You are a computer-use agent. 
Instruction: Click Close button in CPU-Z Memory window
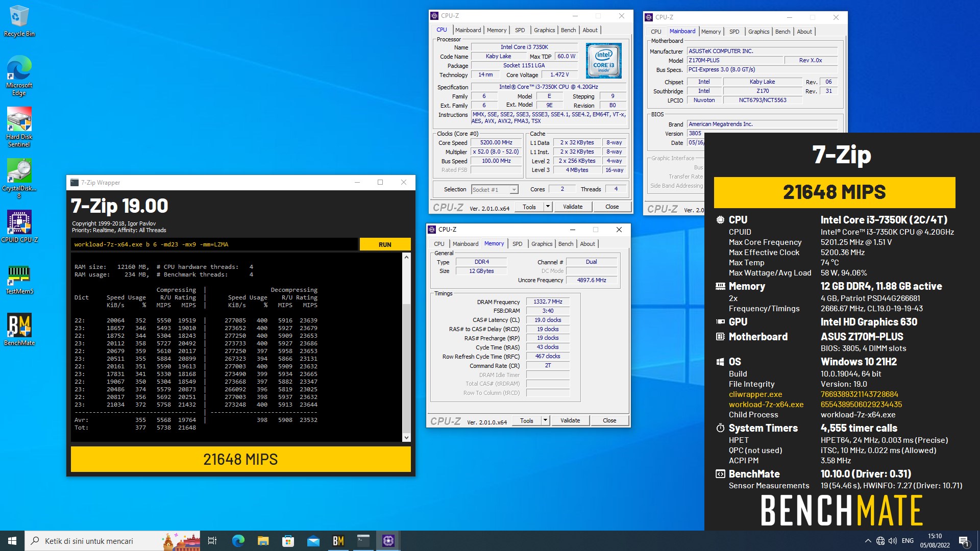point(609,420)
